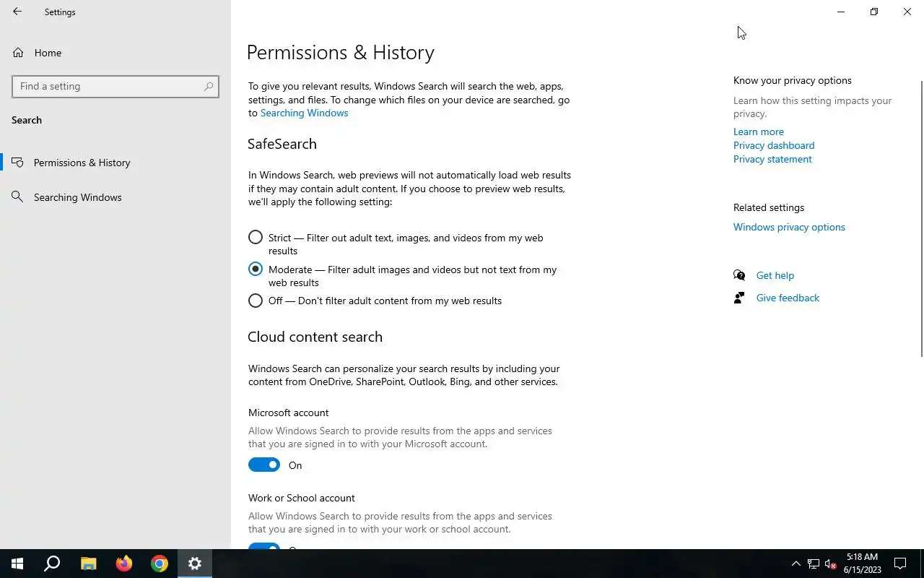
Task: Click the Find a setting field
Action: pyautogui.click(x=108, y=86)
